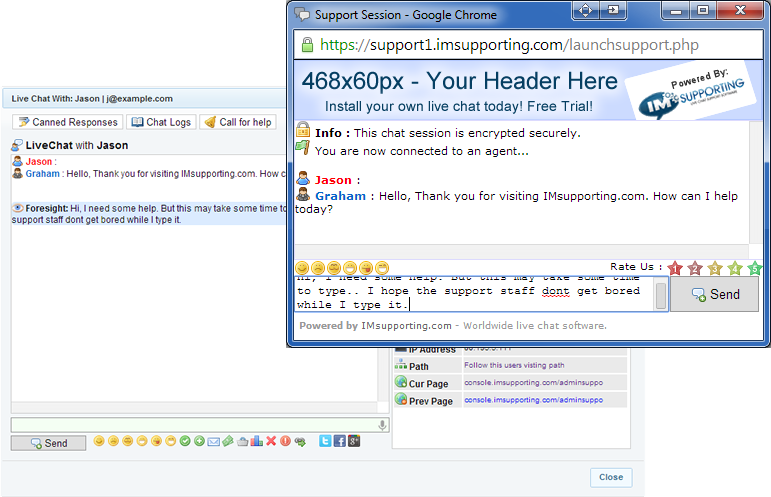Click the chat area vertical scrollbar in Support Session
The width and height of the screenshot is (771, 497).
pos(756,182)
